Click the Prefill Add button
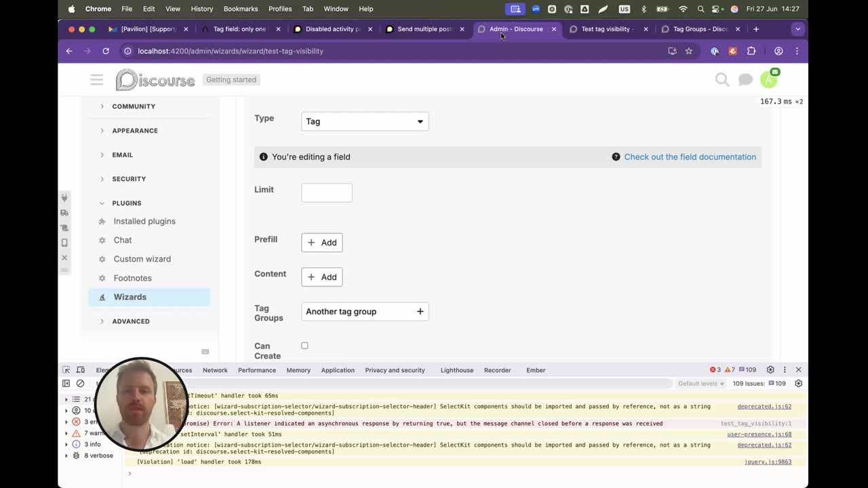The height and width of the screenshot is (488, 868). point(322,243)
